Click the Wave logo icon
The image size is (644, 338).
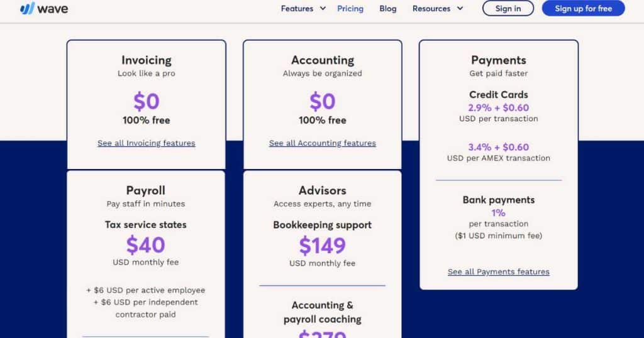tap(27, 8)
